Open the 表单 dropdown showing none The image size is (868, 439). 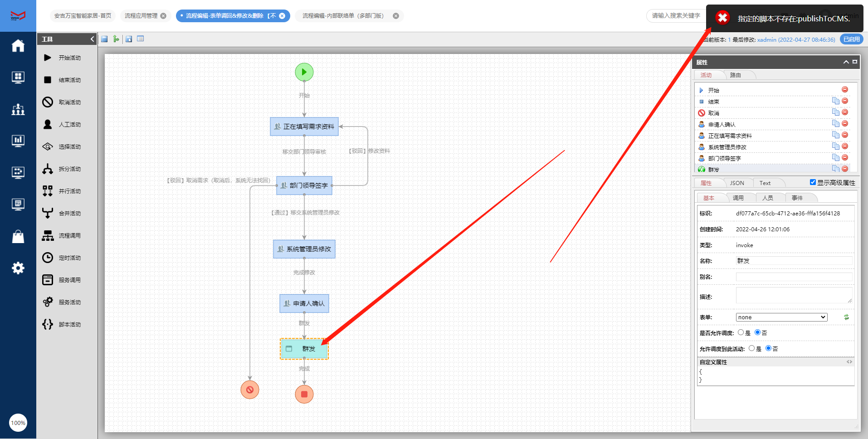[x=781, y=317]
